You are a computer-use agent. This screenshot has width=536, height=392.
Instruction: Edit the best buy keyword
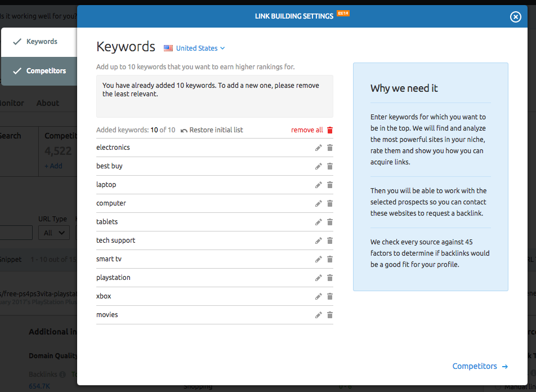(x=318, y=166)
